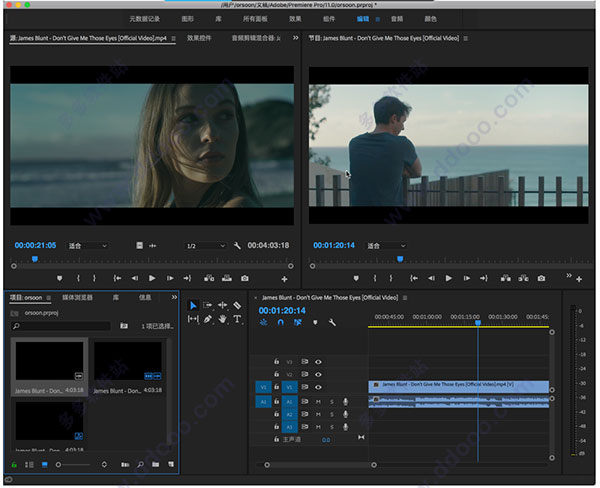The width and height of the screenshot is (600, 488).
Task: Select the Razor tool
Action: (237, 305)
